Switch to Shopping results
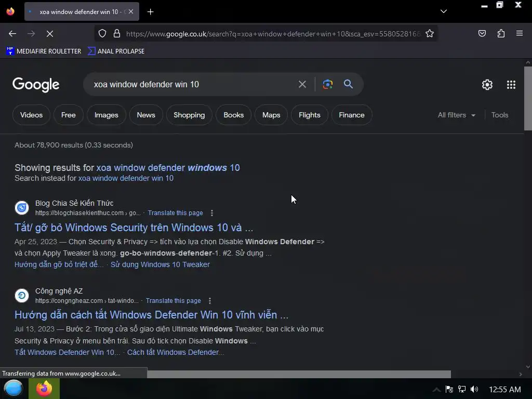Viewport: 532px width, 399px height. tap(189, 115)
